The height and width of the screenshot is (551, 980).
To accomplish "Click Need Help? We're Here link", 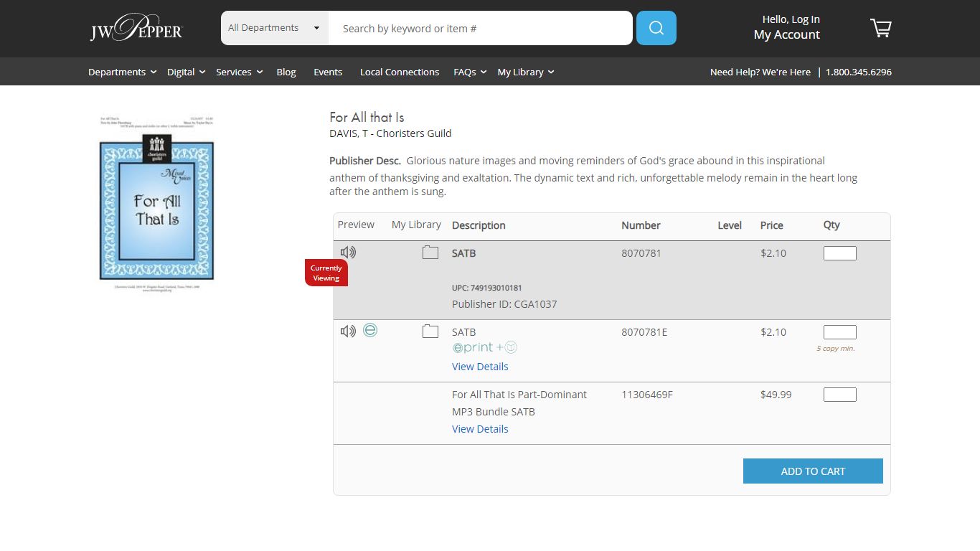I will pyautogui.click(x=760, y=72).
